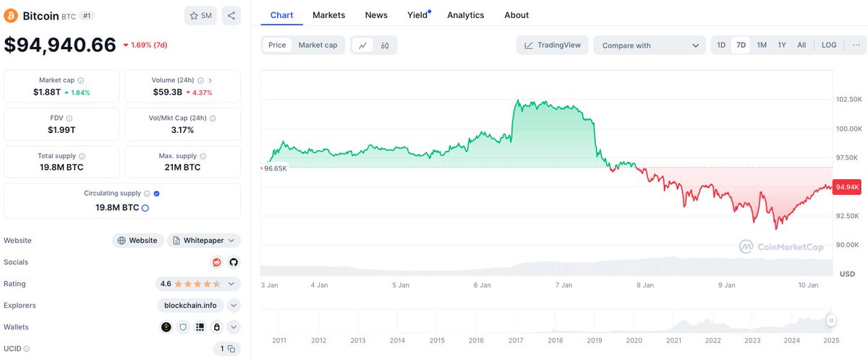Screen dimensions: 868x359
Task: Switch to candlestick chart view
Action: point(385,46)
